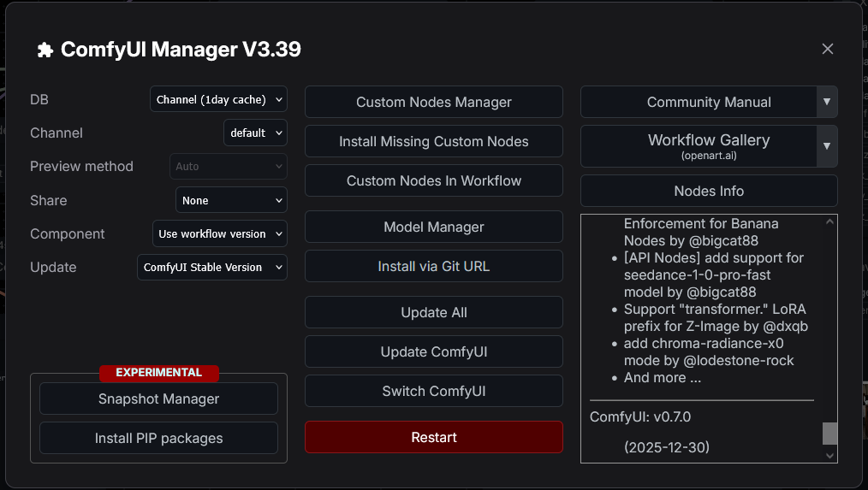Viewport: 868px width, 490px height.
Task: Click the chroma-radiance-x0 changelog entry
Action: click(x=709, y=351)
